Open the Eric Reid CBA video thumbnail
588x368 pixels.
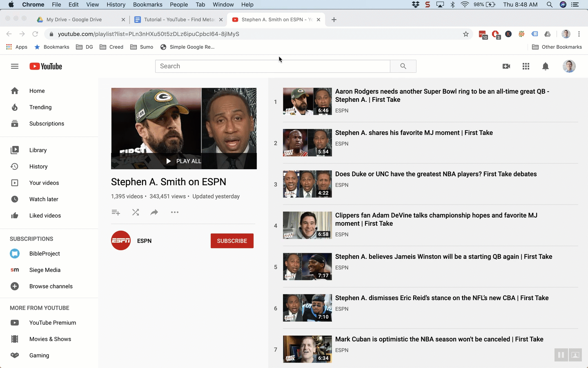307,308
